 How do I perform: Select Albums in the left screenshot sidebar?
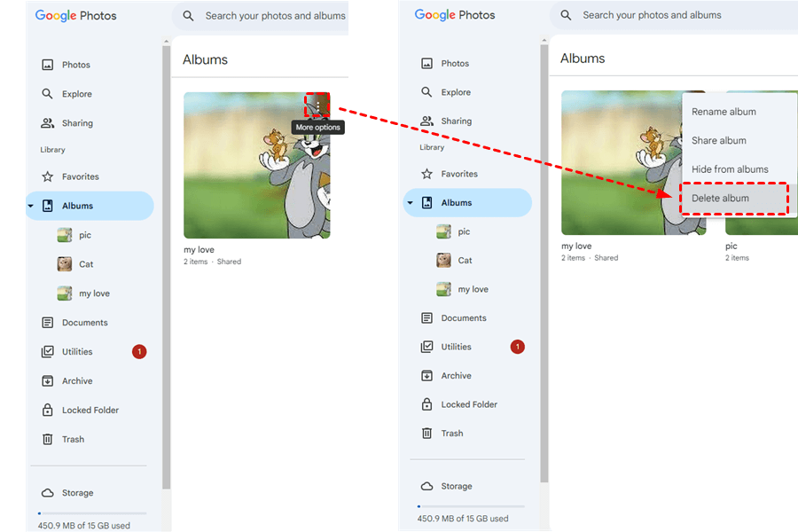[x=90, y=206]
